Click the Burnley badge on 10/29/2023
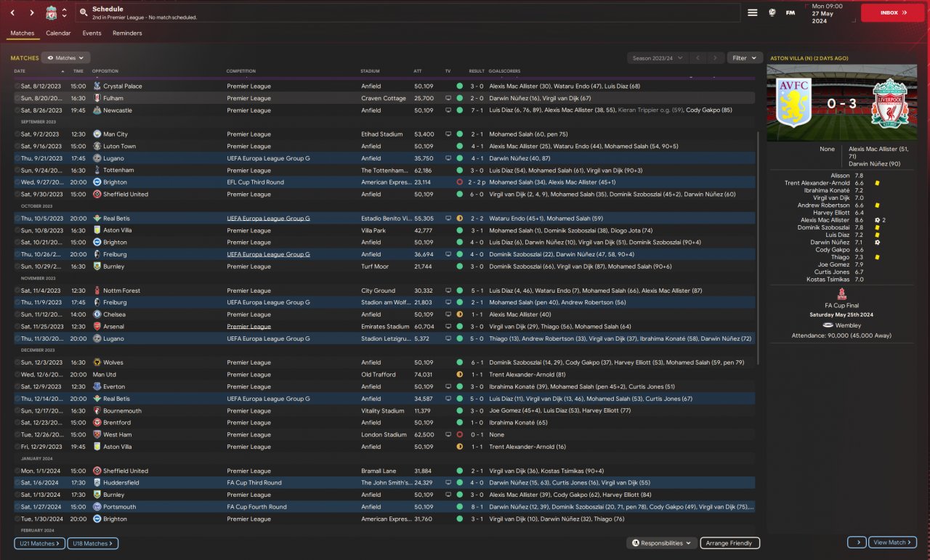Screen dimensions: 930x560 pos(97,267)
